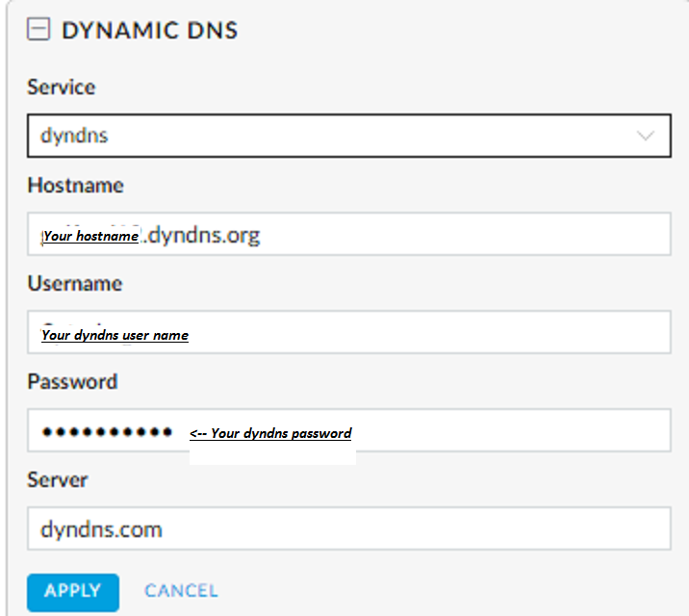Collapse the Dynamic DNS section with minus icon
Screen dimensions: 689x616
pyautogui.click(x=38, y=30)
